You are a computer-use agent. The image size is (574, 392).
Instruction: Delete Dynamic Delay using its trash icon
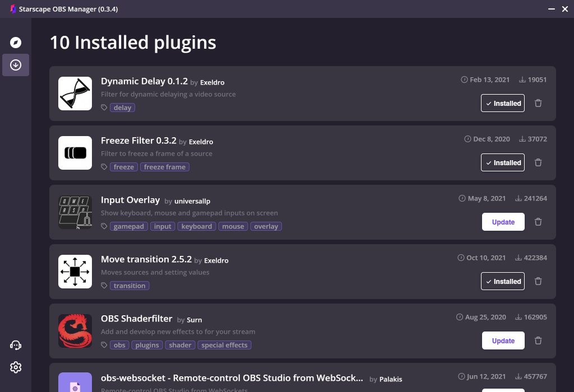pyautogui.click(x=538, y=103)
